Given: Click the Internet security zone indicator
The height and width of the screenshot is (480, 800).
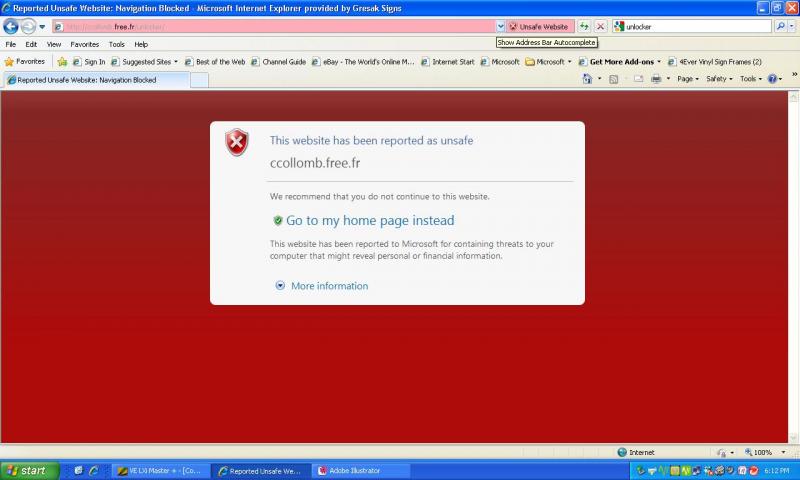Looking at the screenshot, I should [636, 452].
